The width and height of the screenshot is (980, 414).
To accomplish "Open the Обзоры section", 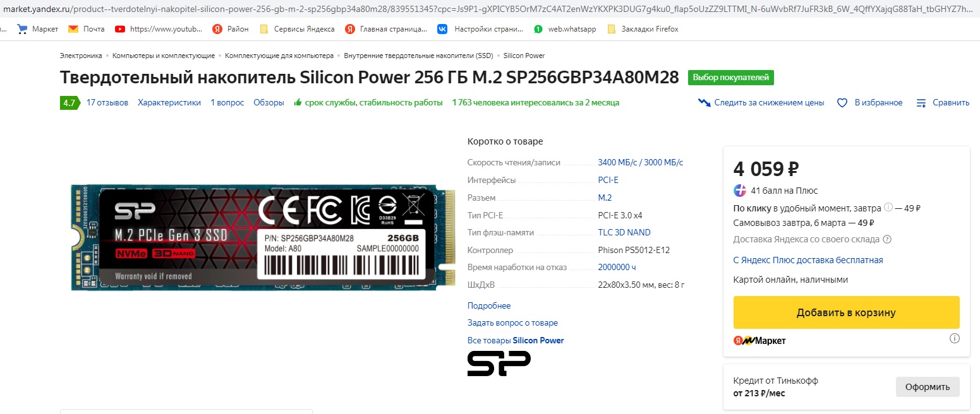I will (269, 102).
